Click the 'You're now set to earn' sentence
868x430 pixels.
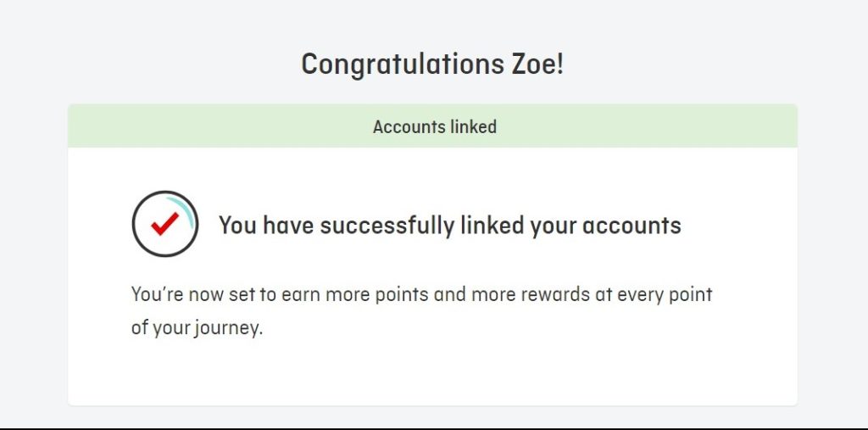click(x=421, y=311)
